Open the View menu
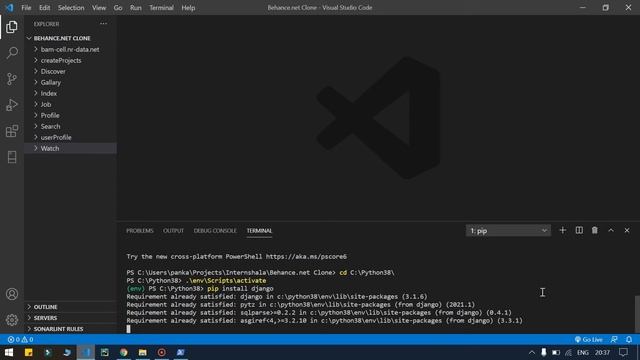 coord(99,7)
